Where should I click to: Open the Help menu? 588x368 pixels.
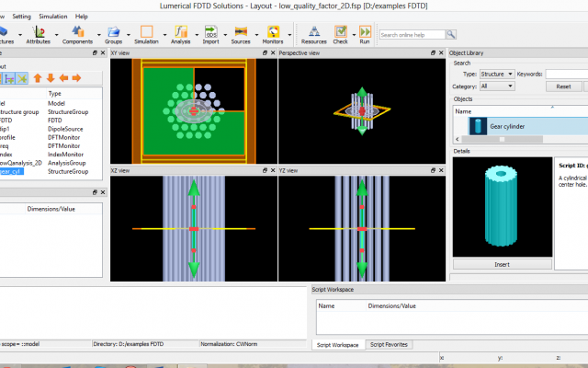[x=82, y=17]
